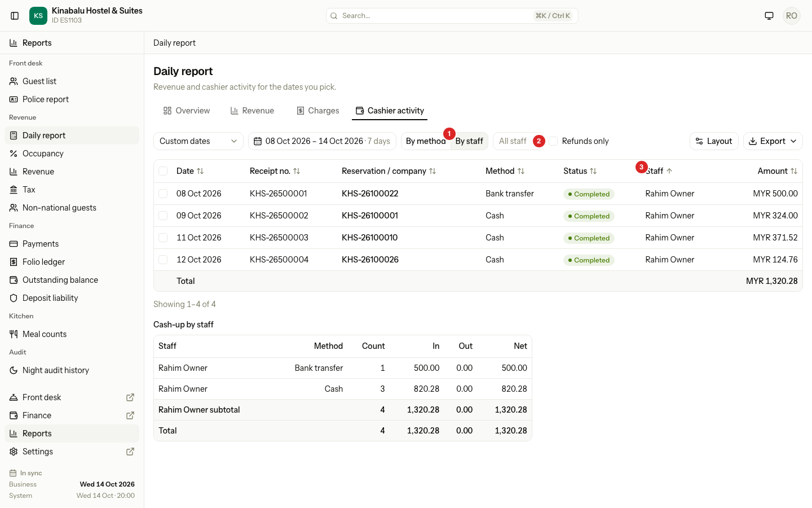Click Completed status for KHS-26500003
The width and height of the screenshot is (812, 508).
click(589, 238)
